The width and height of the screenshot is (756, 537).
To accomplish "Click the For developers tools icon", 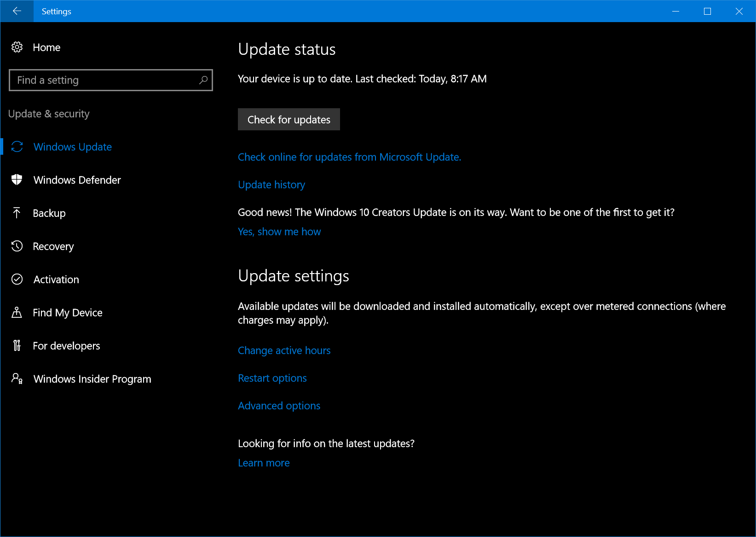I will coord(17,346).
